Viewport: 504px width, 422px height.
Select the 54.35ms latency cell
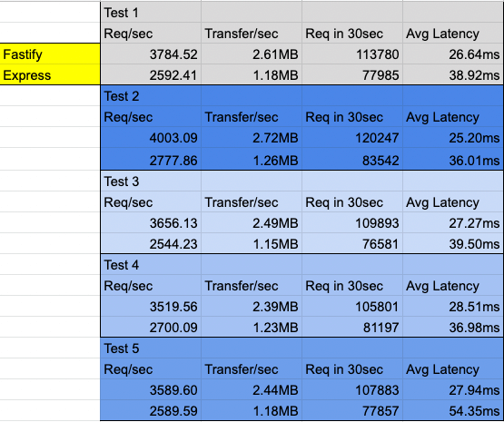coord(453,410)
